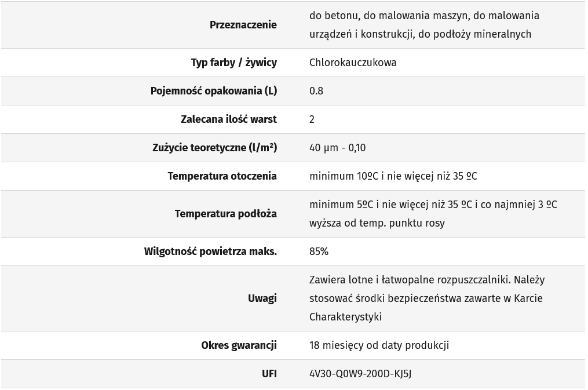Click the recommended layers value 2
Image resolution: width=588 pixels, height=390 pixels.
pos(312,119)
